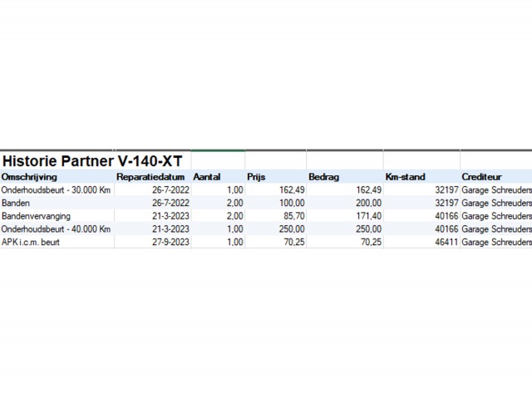This screenshot has width=532, height=398.
Task: Select the Km-stand header cell
Action: coord(421,177)
